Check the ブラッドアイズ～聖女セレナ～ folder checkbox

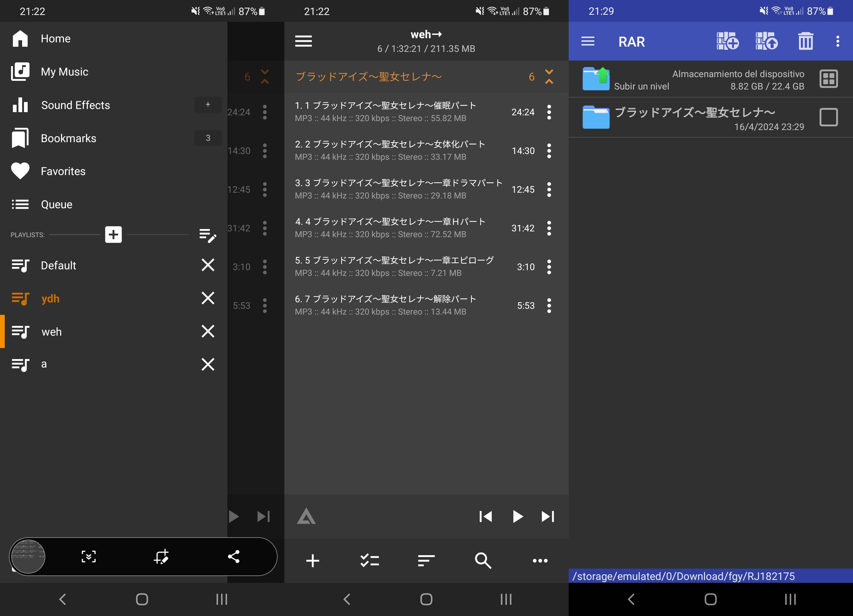click(829, 117)
